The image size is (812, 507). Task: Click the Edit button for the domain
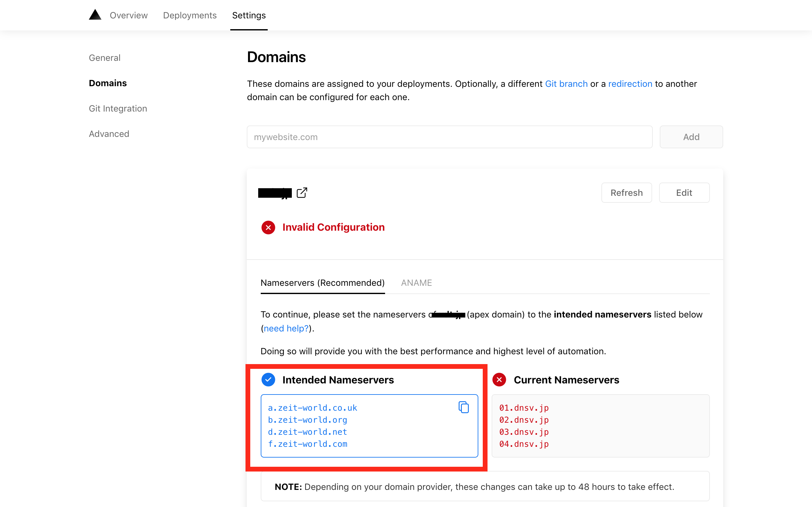[684, 193]
